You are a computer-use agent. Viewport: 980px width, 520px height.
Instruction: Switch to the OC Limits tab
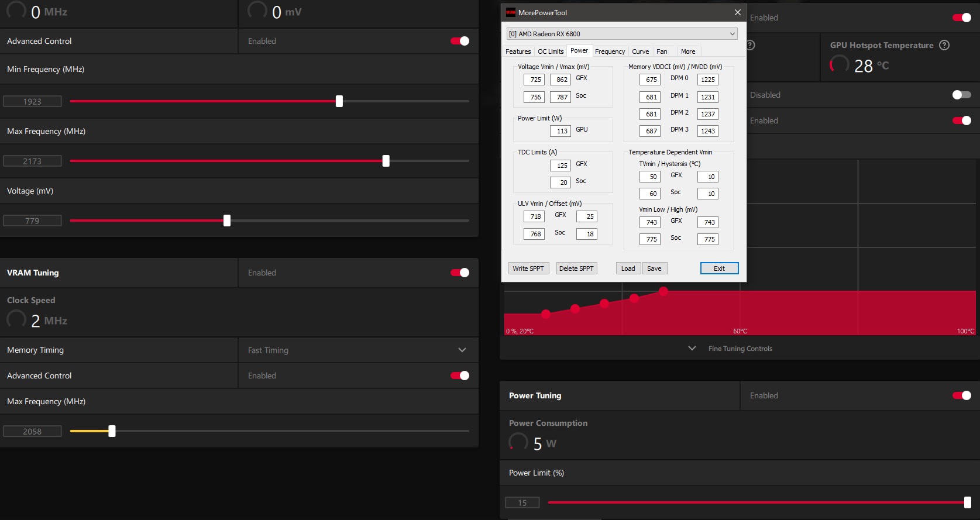[x=551, y=51]
